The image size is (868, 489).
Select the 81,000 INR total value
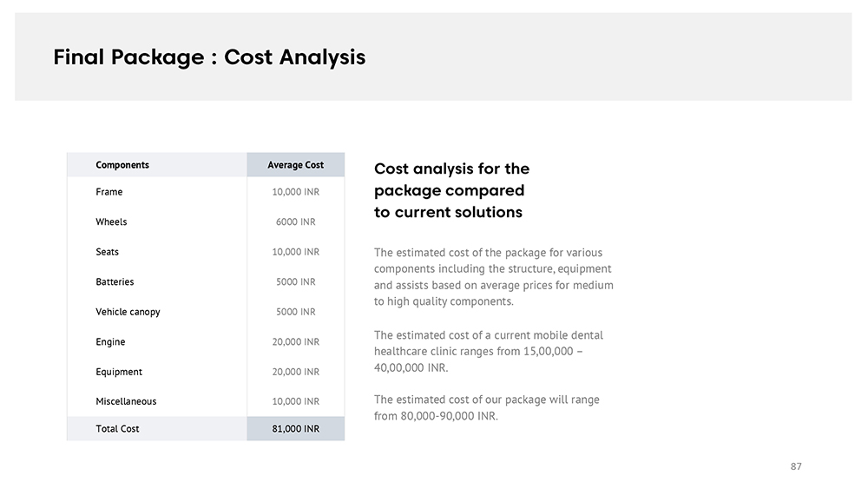click(295, 429)
